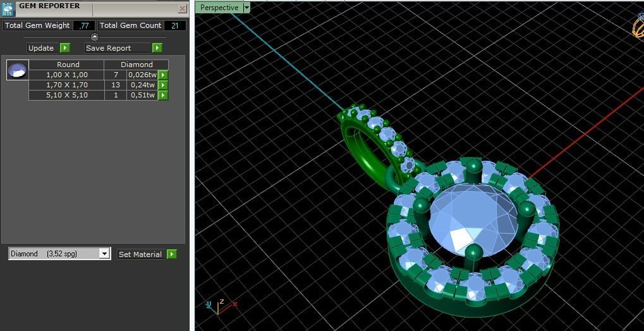The image size is (644, 331).
Task: Click the Total Gem Count value field
Action: [x=175, y=25]
